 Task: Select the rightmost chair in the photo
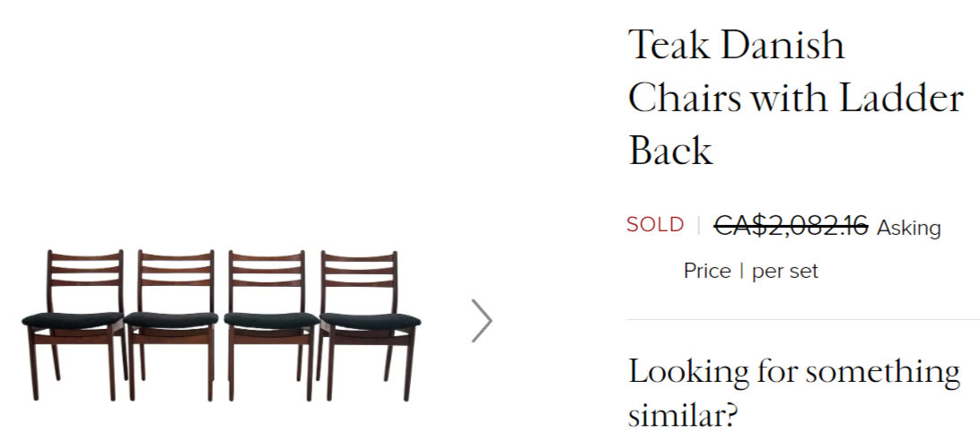coord(369,323)
